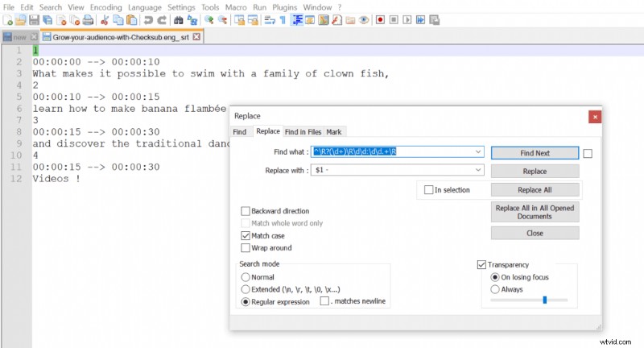The width and height of the screenshot is (644, 348).
Task: Expand the Replace with history dropdown arrow
Action: (x=478, y=170)
